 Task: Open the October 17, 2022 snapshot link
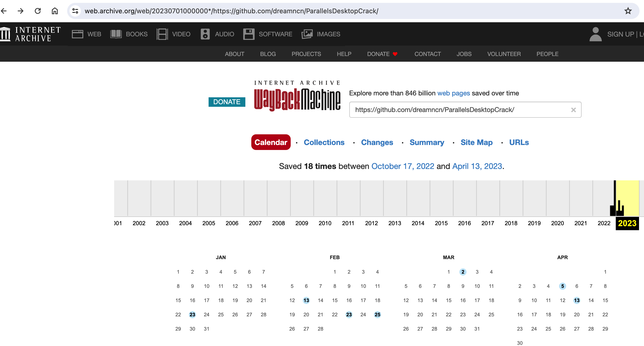(402, 166)
